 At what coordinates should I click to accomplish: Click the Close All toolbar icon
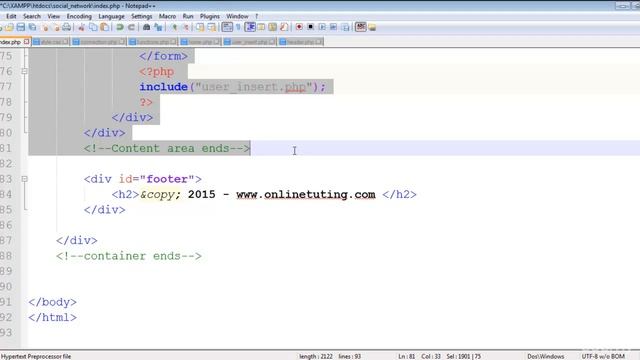point(56,27)
